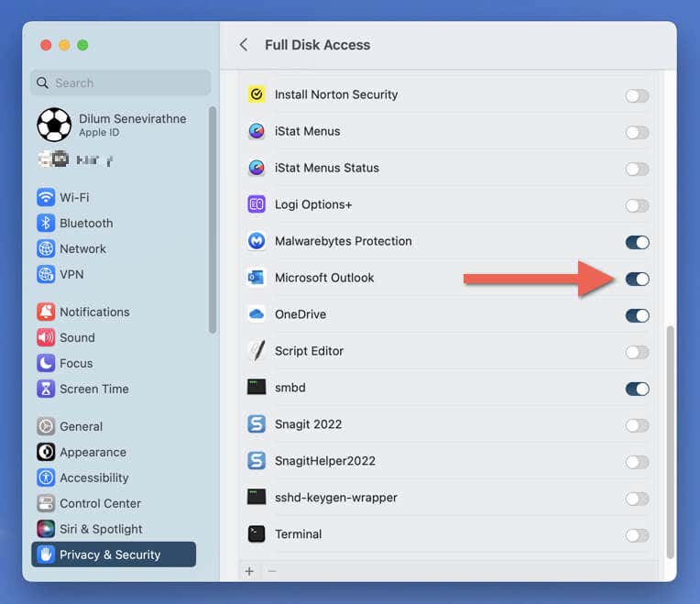Click the Focus moon icon
The width and height of the screenshot is (700, 604).
[x=46, y=363]
